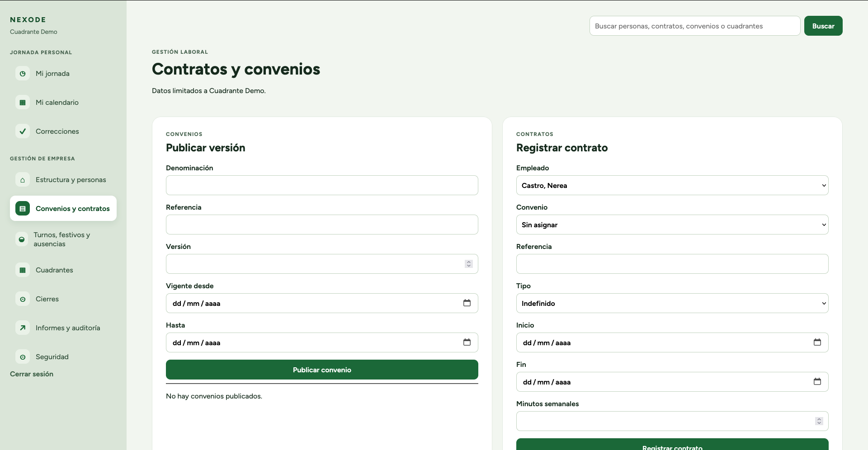Open Seguridad sidebar item

coord(63,356)
